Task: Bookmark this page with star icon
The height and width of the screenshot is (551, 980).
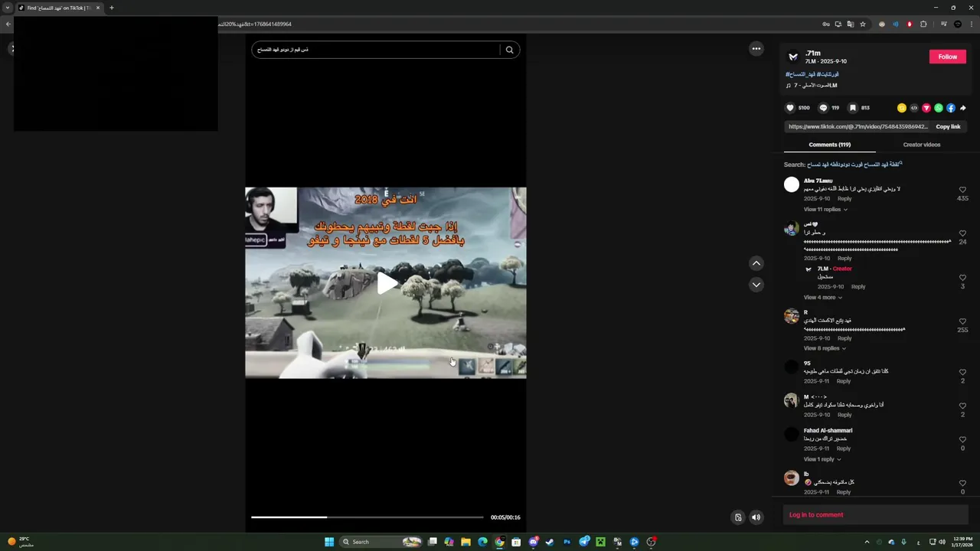Action: click(x=863, y=24)
